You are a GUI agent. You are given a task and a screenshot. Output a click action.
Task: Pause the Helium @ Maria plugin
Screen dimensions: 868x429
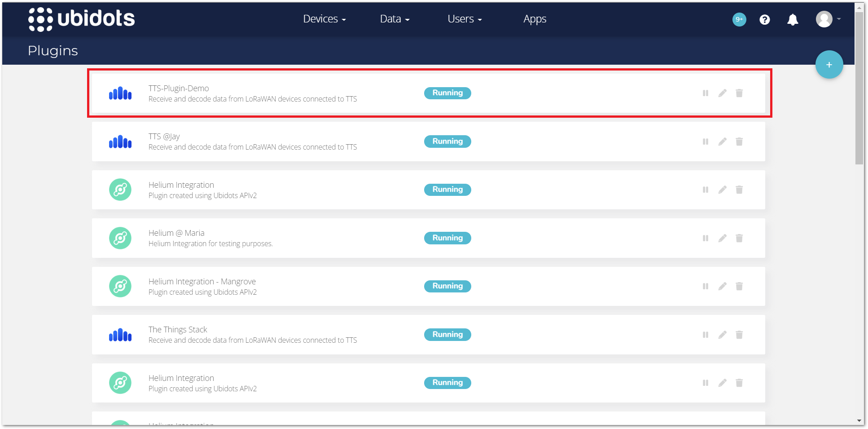705,238
